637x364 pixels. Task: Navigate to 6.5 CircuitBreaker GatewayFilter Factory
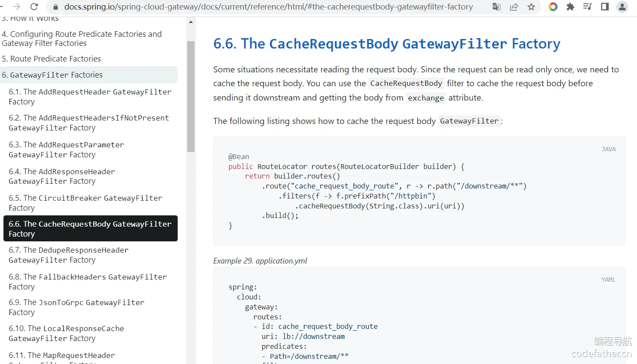coord(85,203)
